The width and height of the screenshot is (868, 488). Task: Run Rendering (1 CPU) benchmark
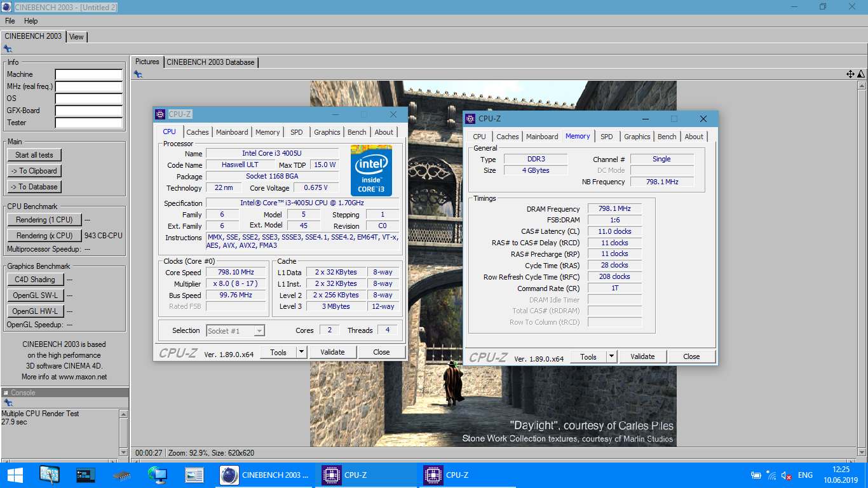click(x=44, y=220)
